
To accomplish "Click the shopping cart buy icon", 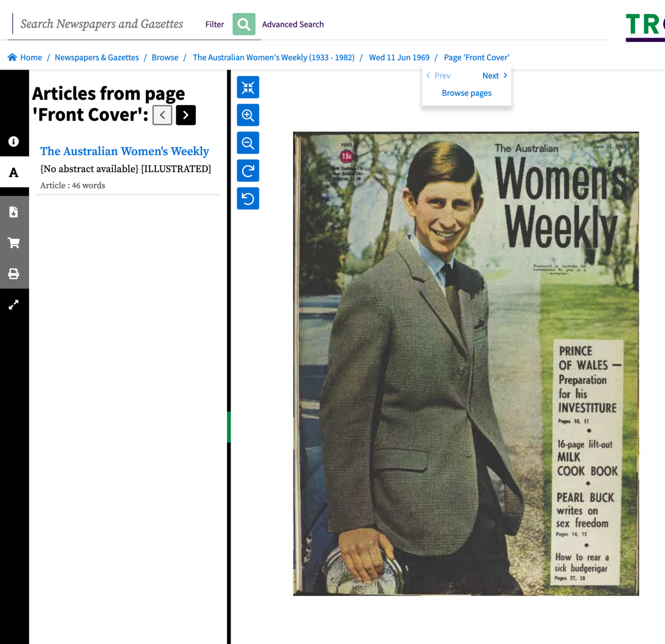I will coord(14,243).
